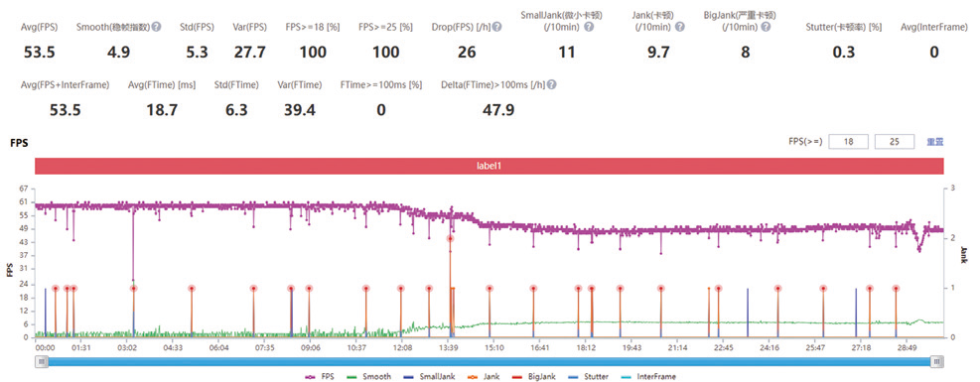Image resolution: width=980 pixels, height=382 pixels.
Task: Click the blue time range slider track
Action: [x=490, y=361]
